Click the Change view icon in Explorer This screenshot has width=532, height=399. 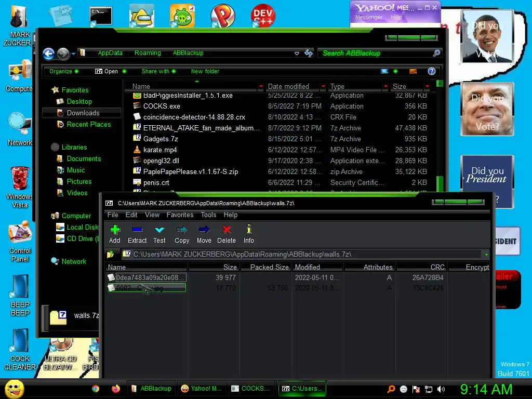(384, 71)
